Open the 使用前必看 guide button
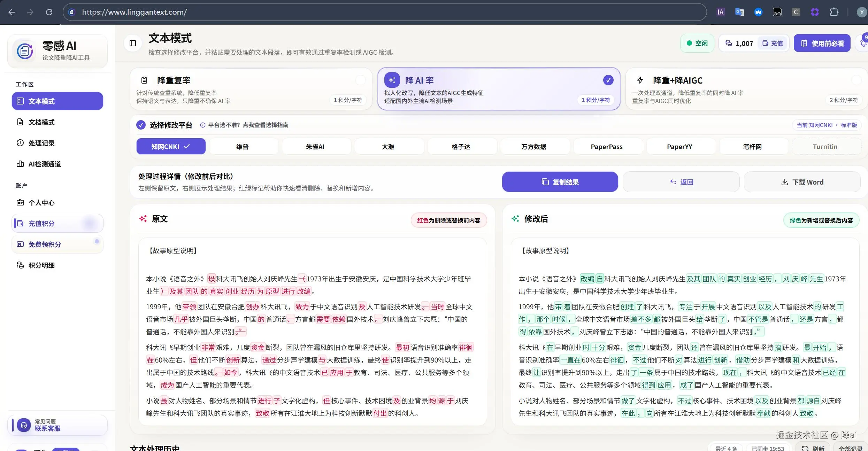868x451 pixels. [x=822, y=43]
